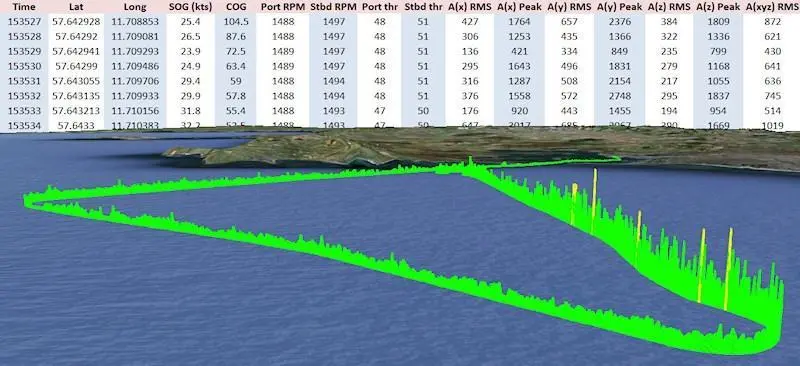The height and width of the screenshot is (366, 800).
Task: Click the Time cell 153532
Action: coord(24,96)
